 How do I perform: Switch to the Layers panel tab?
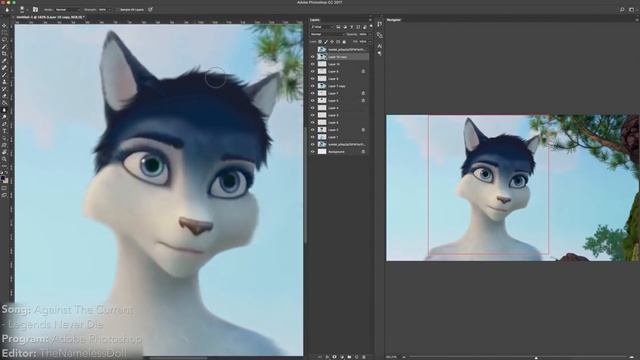pyautogui.click(x=315, y=20)
